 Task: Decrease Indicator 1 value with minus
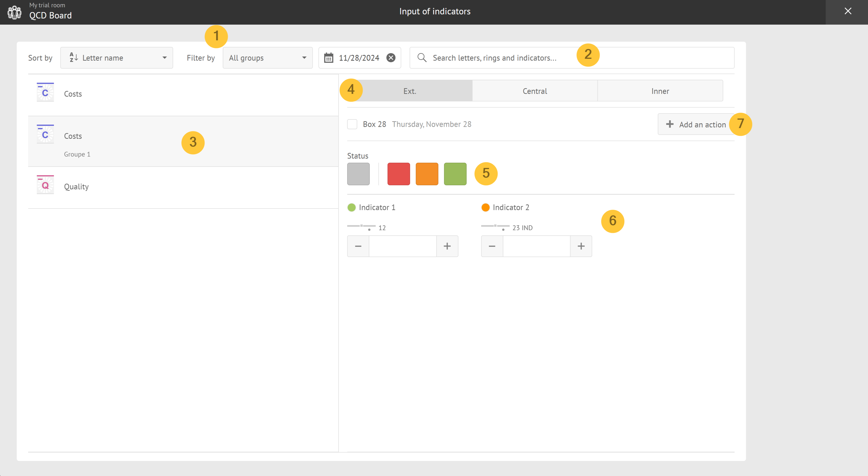[x=358, y=246]
